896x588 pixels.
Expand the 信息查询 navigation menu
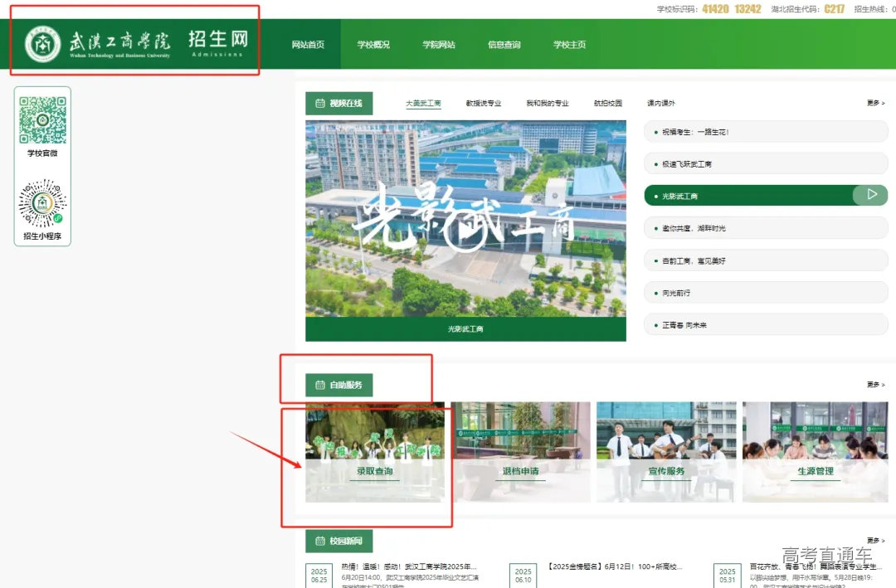coord(504,45)
